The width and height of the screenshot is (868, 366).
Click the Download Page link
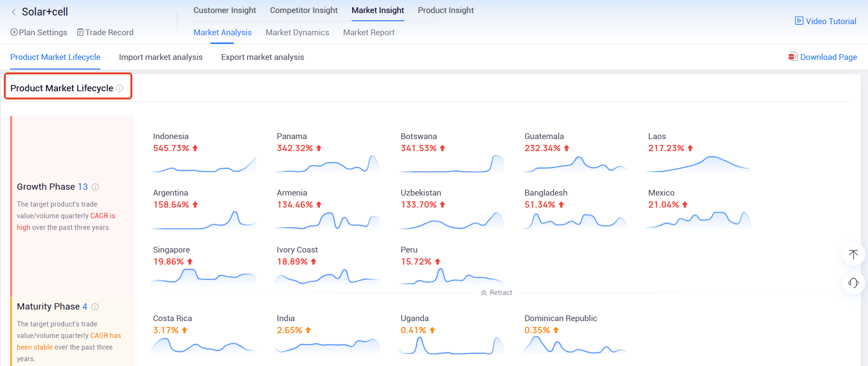coord(828,57)
